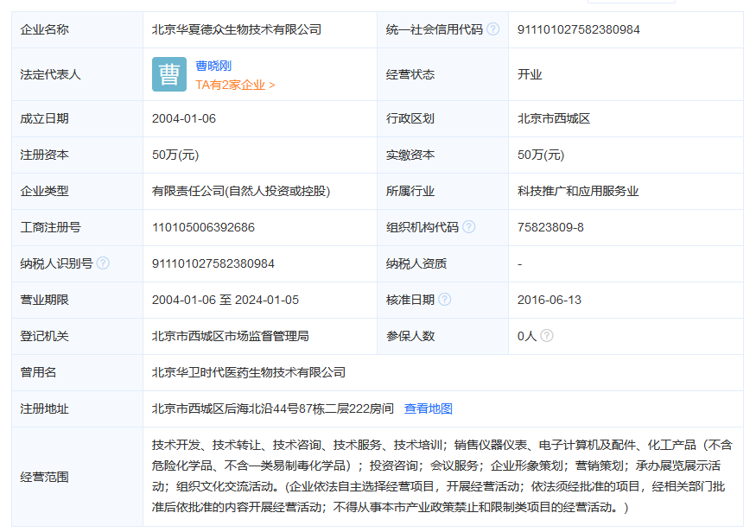
Task: Select registration number 110105006392686
Action: coord(203,227)
